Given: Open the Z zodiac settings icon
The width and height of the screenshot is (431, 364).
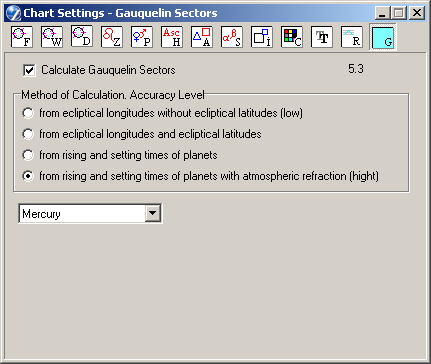Looking at the screenshot, I should point(112,37).
